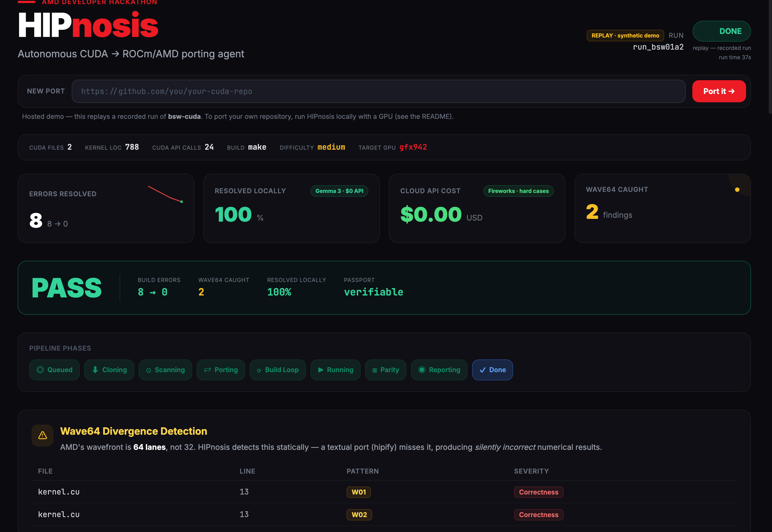Image resolution: width=772 pixels, height=532 pixels.
Task: Click the FILE column header
Action: tap(45, 471)
